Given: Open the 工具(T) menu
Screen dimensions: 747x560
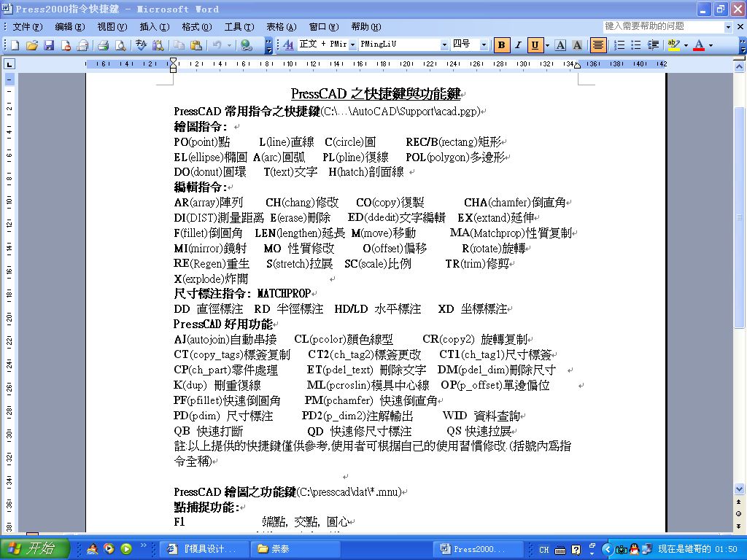Looking at the screenshot, I should click(239, 27).
